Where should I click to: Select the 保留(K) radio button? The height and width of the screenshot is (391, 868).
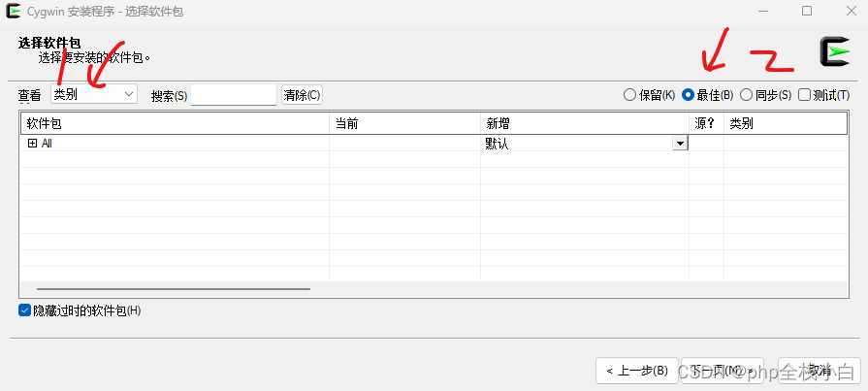tap(629, 95)
